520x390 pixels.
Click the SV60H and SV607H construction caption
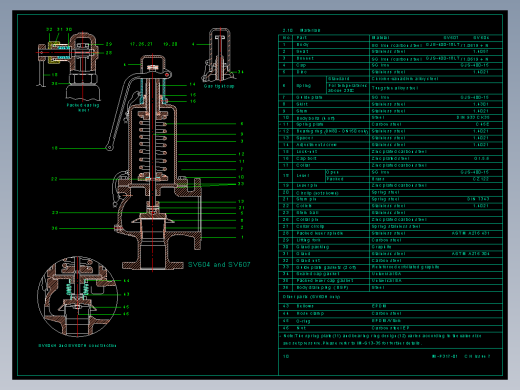[77, 346]
